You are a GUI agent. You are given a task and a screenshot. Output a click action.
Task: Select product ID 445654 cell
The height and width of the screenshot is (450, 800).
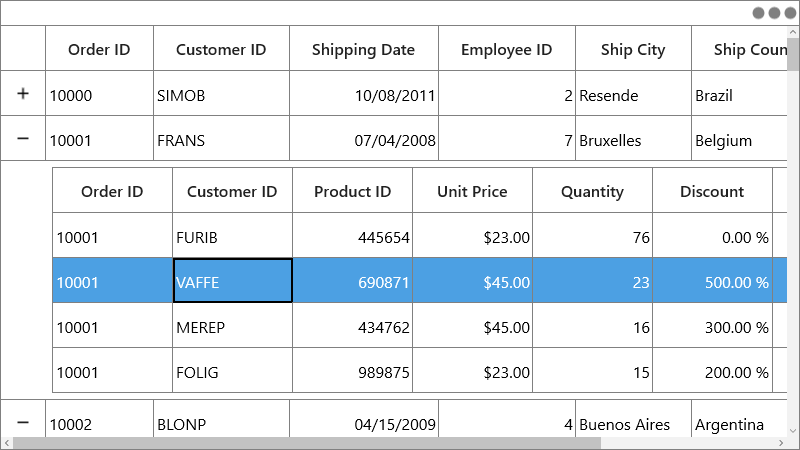tap(353, 235)
